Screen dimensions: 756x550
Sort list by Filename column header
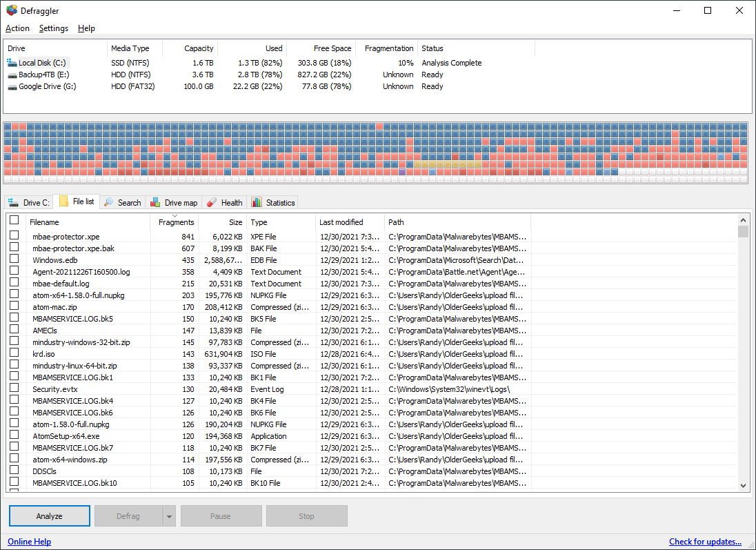(88, 222)
